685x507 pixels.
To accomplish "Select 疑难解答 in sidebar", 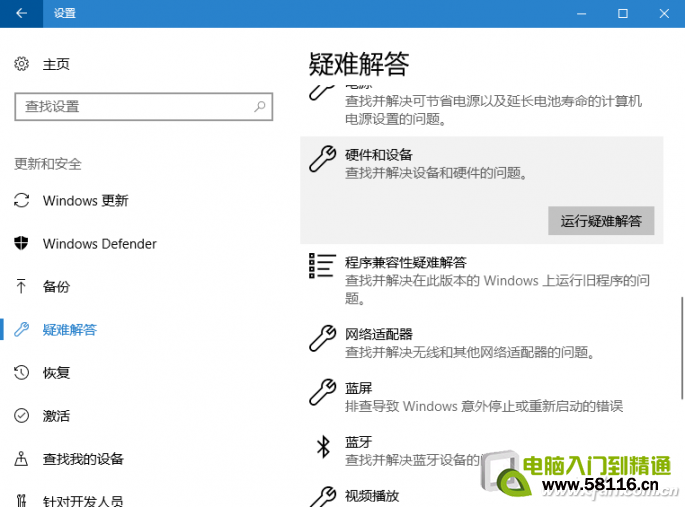I will point(69,330).
